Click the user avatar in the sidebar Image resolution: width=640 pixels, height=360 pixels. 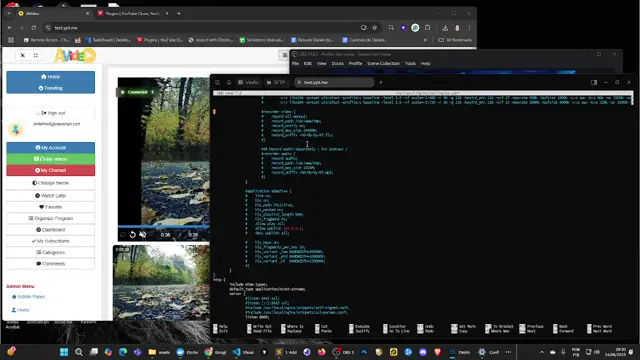[x=16, y=129]
